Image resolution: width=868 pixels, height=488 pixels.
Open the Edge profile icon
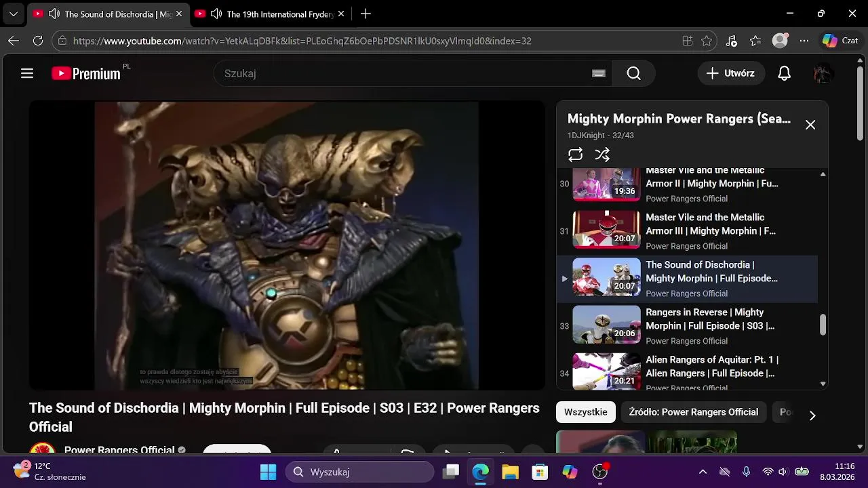tap(781, 41)
